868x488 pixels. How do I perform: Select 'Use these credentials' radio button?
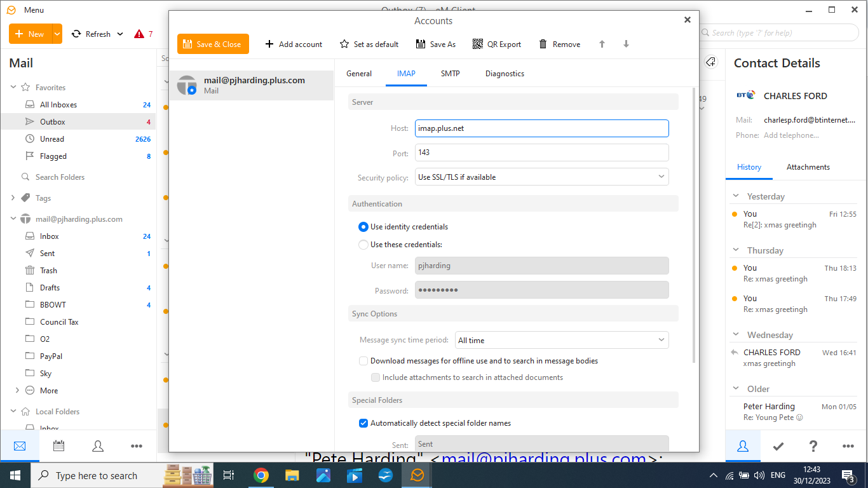pyautogui.click(x=363, y=245)
